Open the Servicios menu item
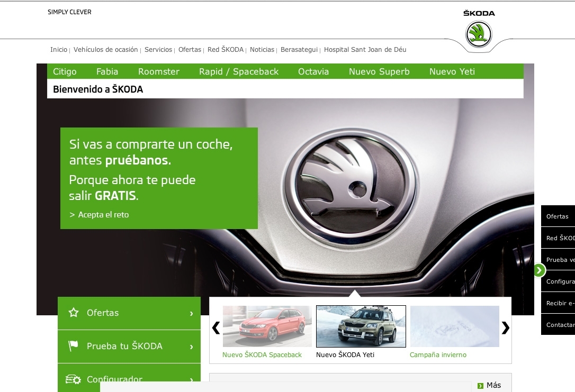Viewport: 575px width, 392px height. tap(158, 49)
